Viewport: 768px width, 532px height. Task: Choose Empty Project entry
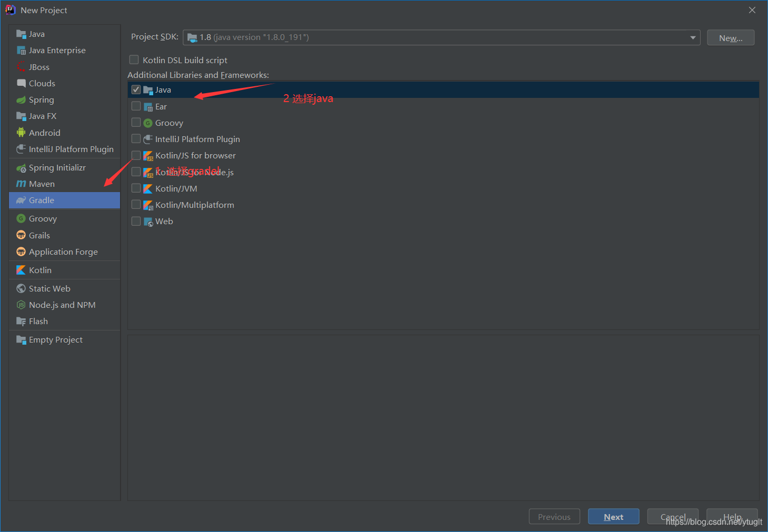(64, 339)
